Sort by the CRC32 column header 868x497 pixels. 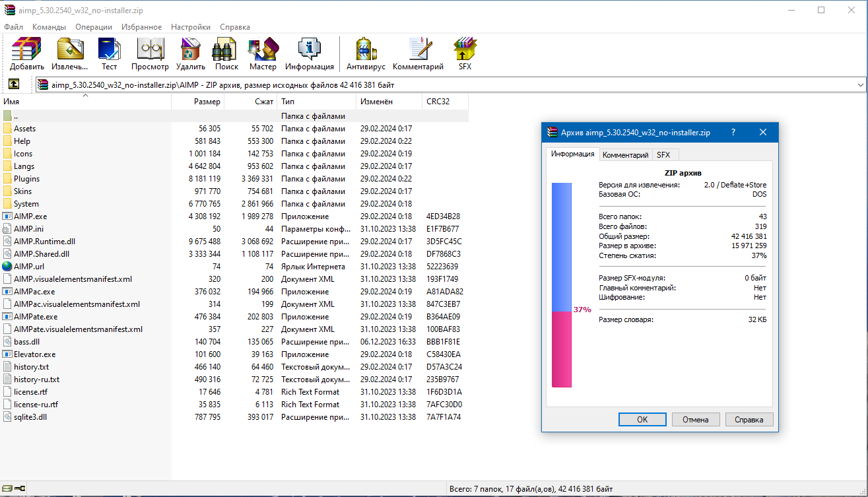click(446, 102)
